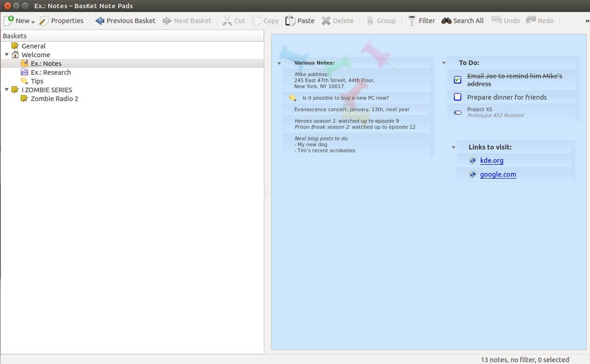Open the google.com link
The width and height of the screenshot is (590, 364).
tap(498, 174)
